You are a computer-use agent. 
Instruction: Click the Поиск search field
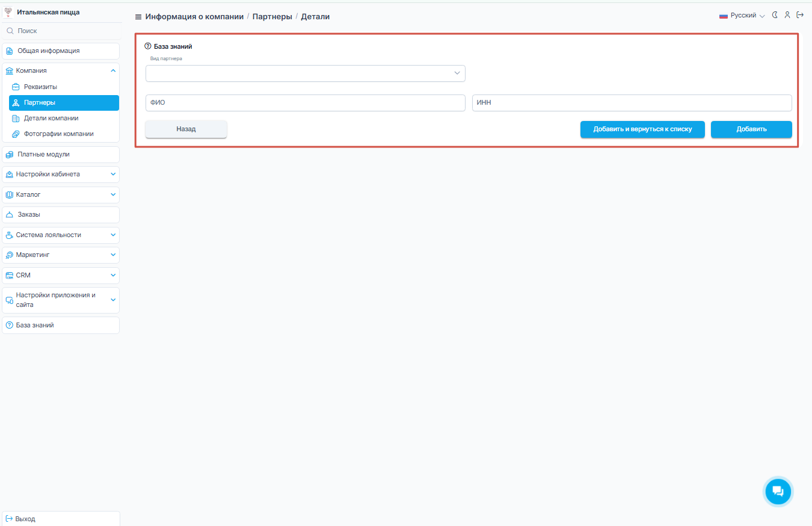pyautogui.click(x=61, y=31)
